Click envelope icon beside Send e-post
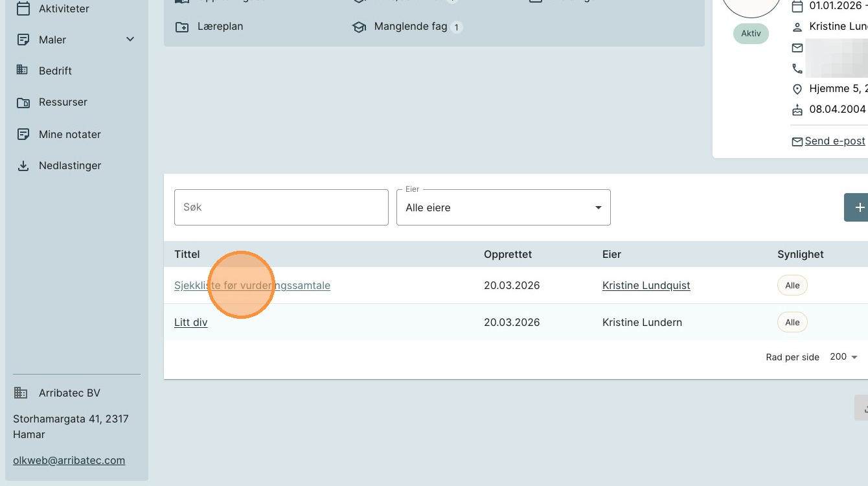Image resolution: width=868 pixels, height=486 pixels. 797,141
